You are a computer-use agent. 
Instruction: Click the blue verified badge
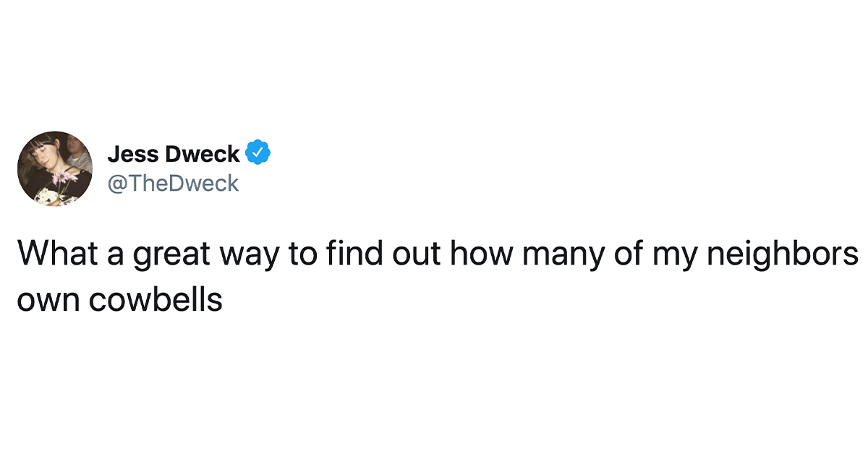(258, 153)
